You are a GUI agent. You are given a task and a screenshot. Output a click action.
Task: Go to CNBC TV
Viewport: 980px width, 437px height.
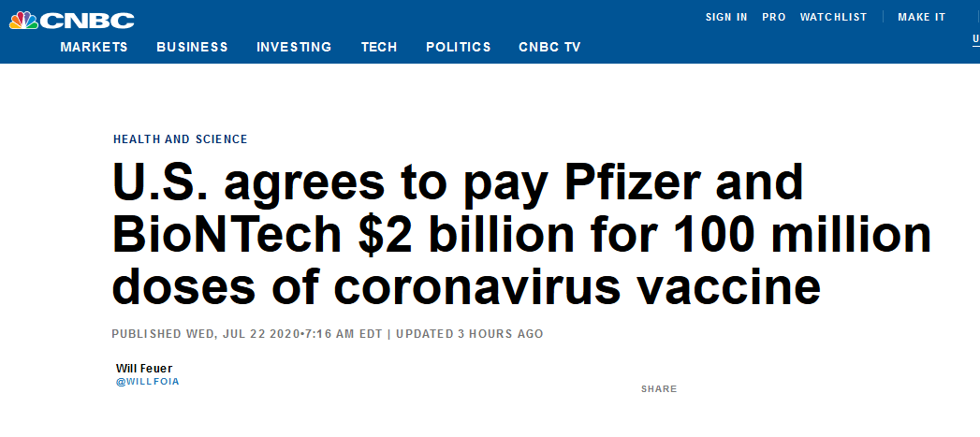point(549,47)
